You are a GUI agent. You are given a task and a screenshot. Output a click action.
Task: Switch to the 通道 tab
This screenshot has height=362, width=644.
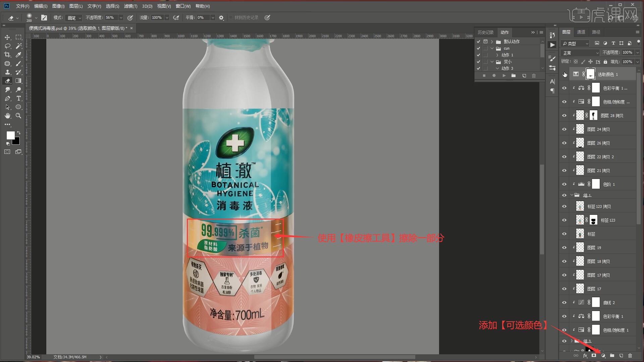(x=581, y=32)
